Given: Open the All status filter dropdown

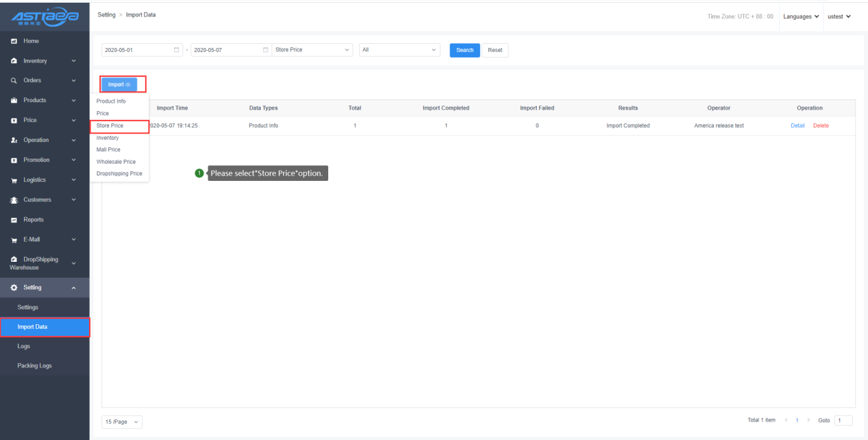Looking at the screenshot, I should (399, 50).
